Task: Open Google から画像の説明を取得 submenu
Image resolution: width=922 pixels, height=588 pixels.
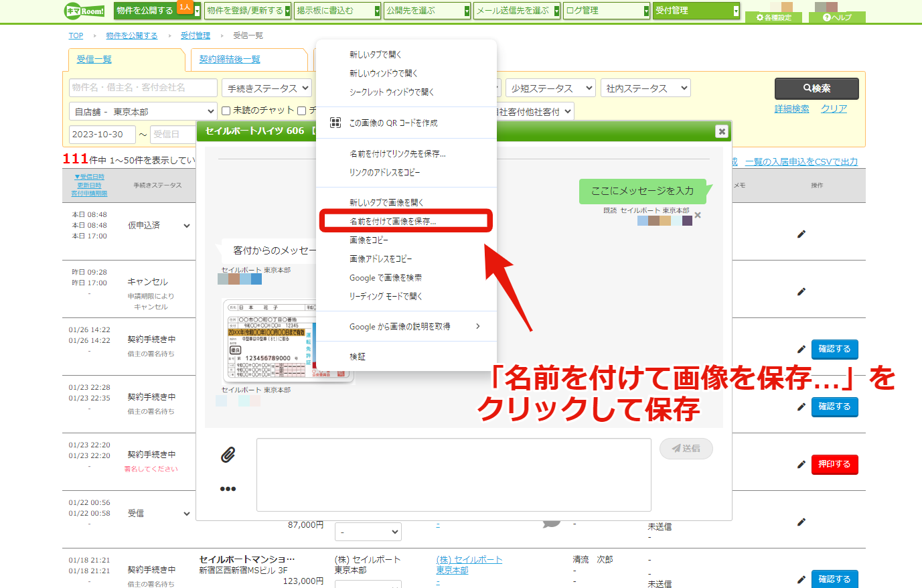Action: 406,326
